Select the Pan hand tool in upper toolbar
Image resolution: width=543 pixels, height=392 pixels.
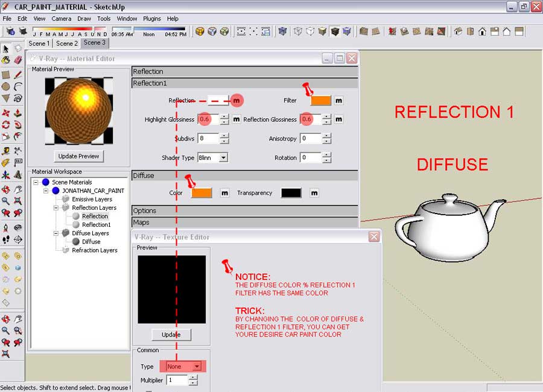(x=18, y=189)
